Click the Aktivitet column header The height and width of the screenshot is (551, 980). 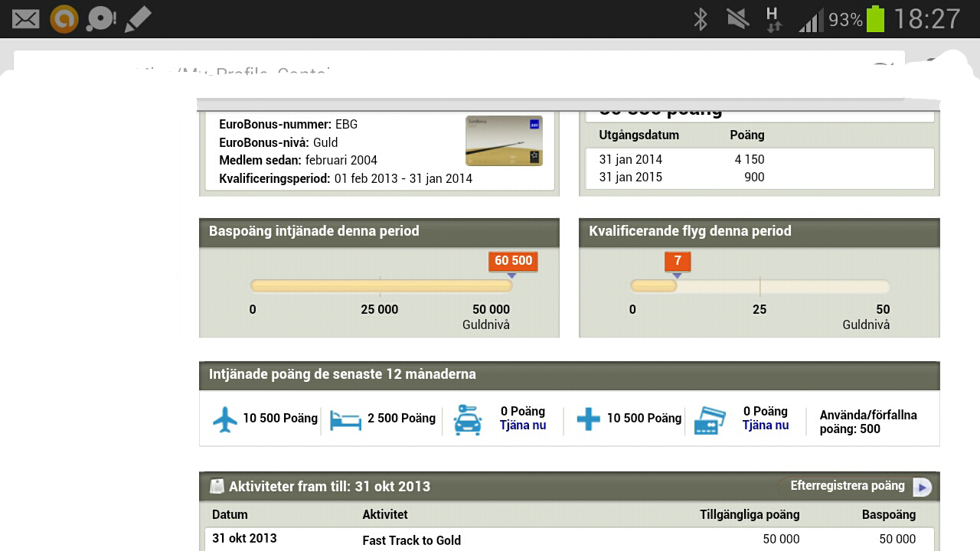pyautogui.click(x=385, y=515)
